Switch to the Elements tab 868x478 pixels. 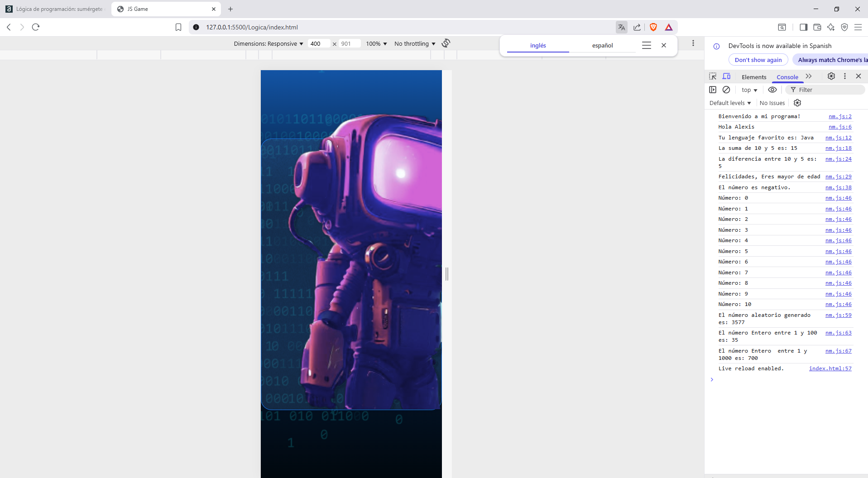[x=754, y=77]
